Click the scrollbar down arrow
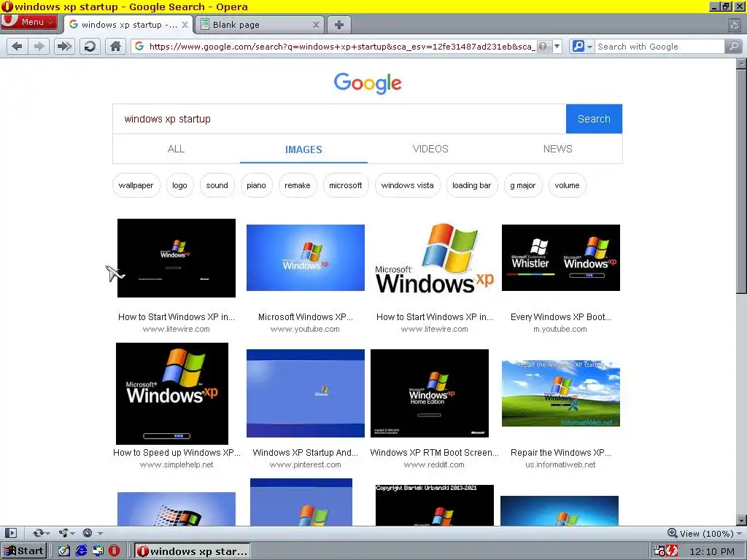This screenshot has width=747, height=560. (741, 520)
